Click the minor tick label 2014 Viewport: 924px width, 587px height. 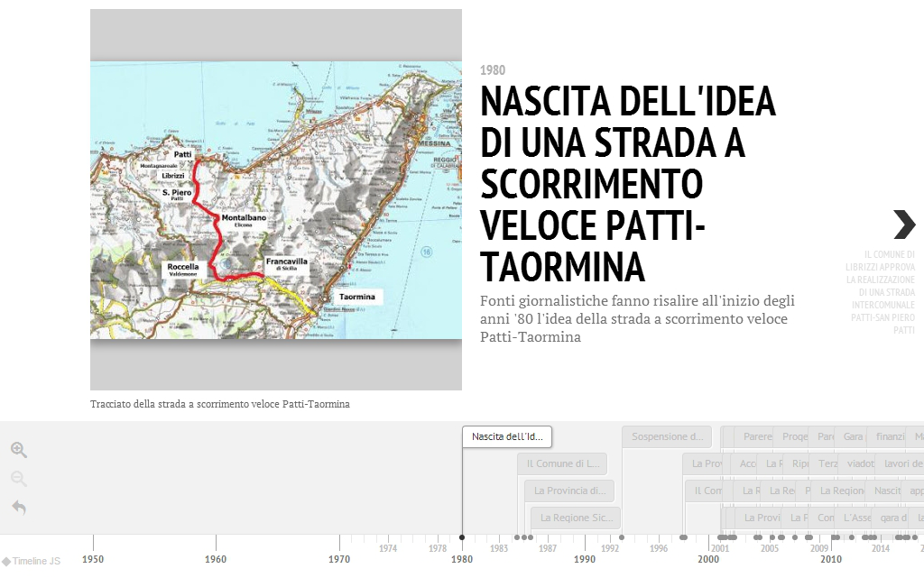pyautogui.click(x=881, y=548)
